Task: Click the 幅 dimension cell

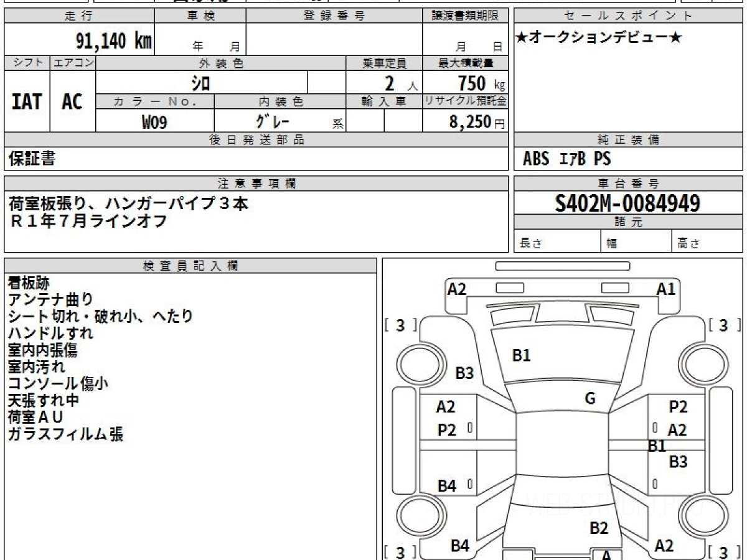Action: (x=636, y=241)
